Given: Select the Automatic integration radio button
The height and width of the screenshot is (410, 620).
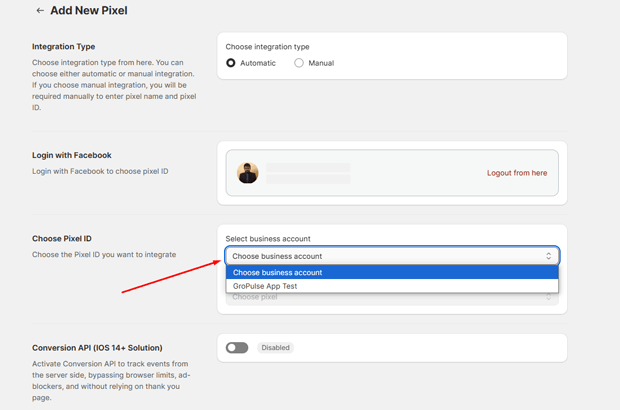Looking at the screenshot, I should click(x=231, y=63).
